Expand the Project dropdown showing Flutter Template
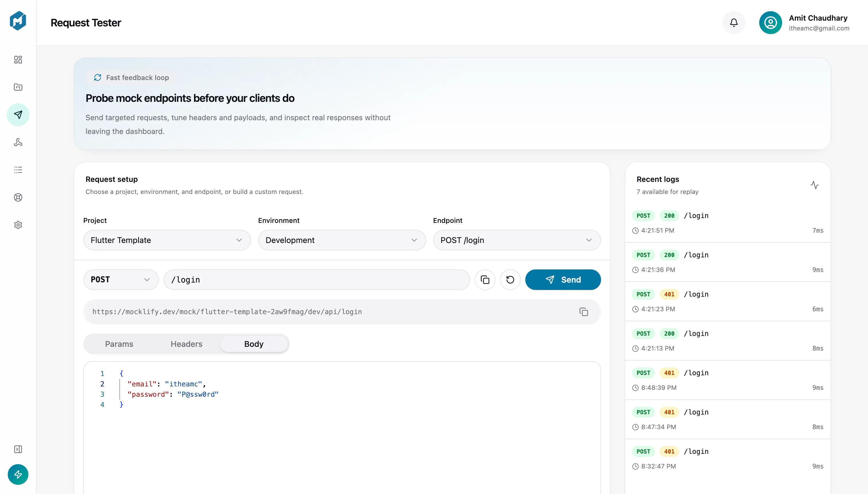The image size is (868, 494). 167,240
